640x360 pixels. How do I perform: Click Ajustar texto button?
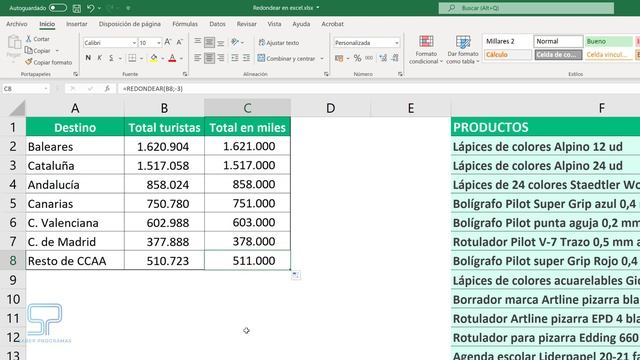[279, 43]
